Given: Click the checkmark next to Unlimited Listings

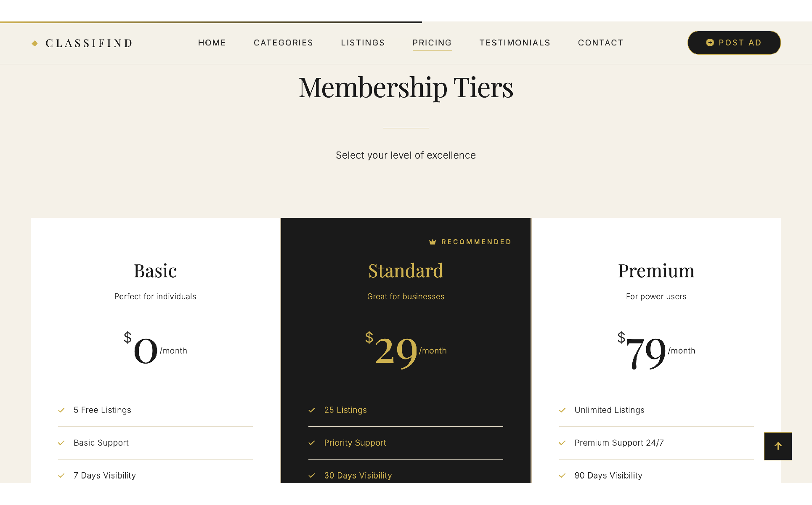Looking at the screenshot, I should pos(562,410).
